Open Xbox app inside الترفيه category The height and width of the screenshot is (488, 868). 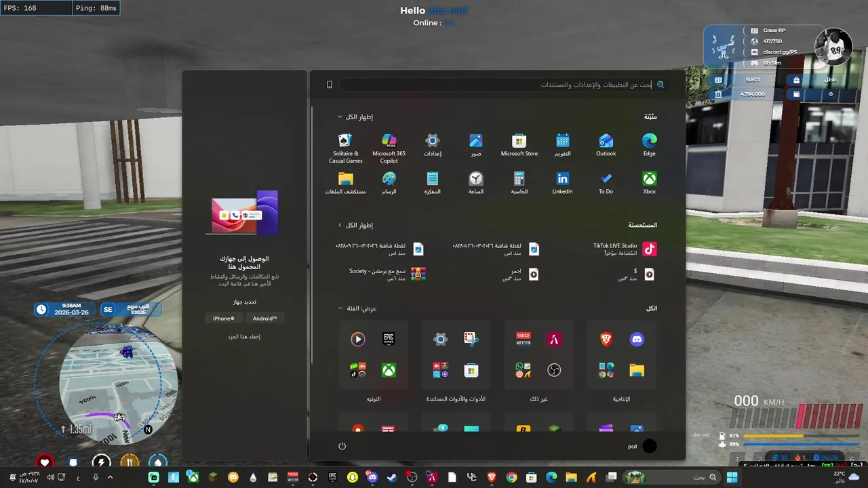coord(389,370)
